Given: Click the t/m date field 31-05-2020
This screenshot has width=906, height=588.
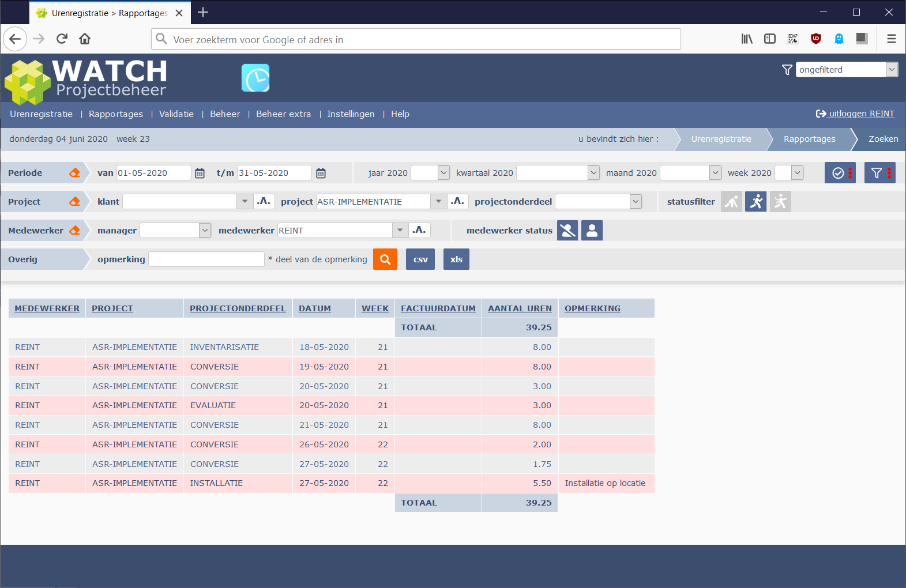Looking at the screenshot, I should (x=275, y=173).
